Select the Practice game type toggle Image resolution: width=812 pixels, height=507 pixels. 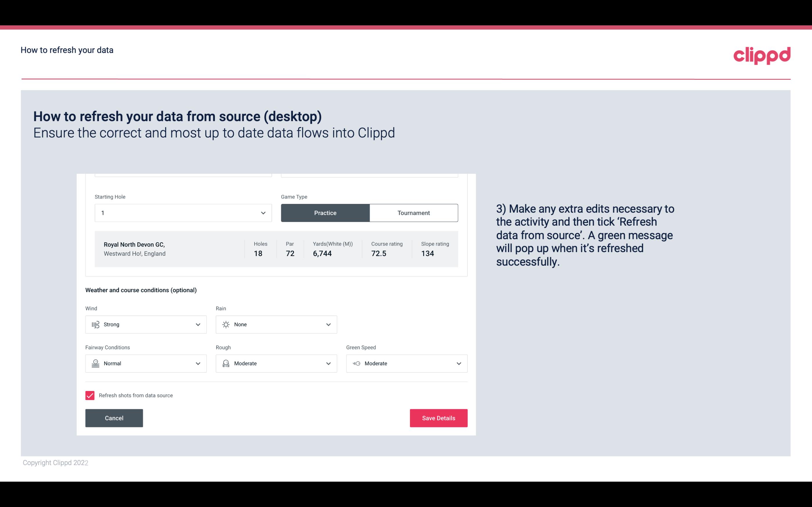click(x=325, y=213)
